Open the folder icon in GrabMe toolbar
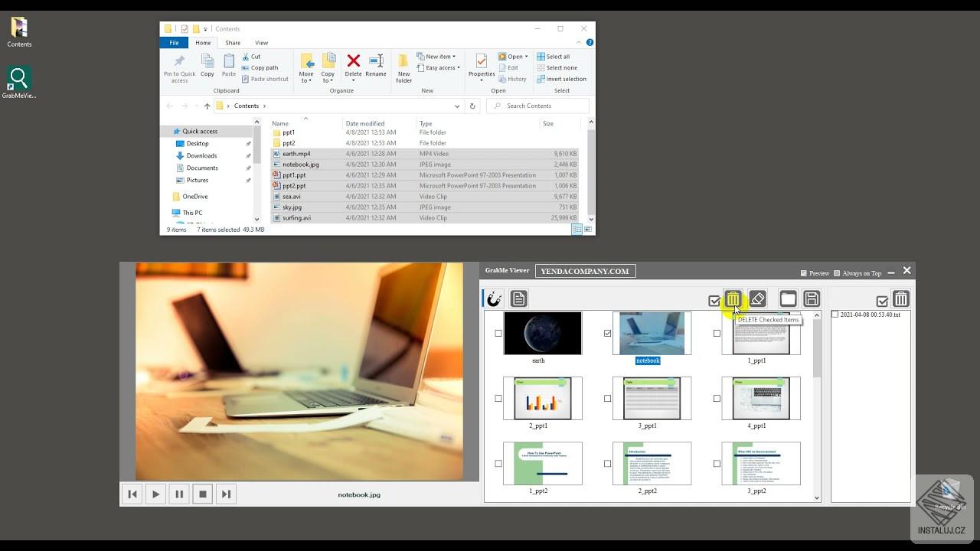This screenshot has height=551, width=980. (x=788, y=299)
